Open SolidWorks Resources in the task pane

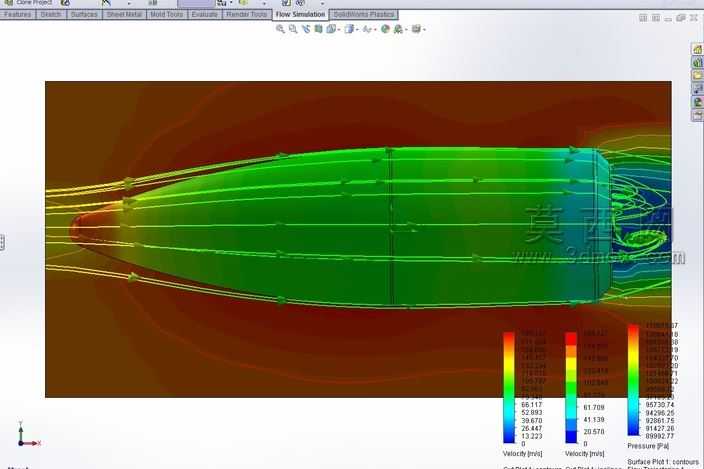[x=698, y=49]
